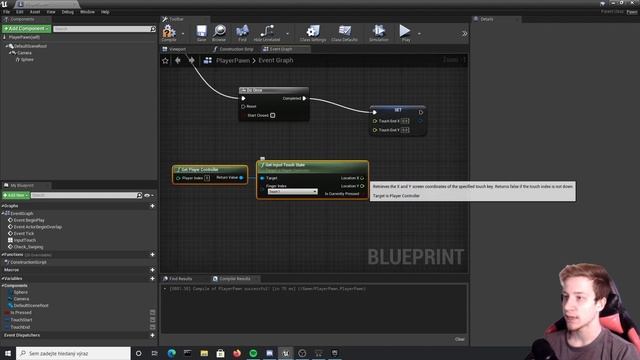Select Camera in the Components tree
640x360 pixels.
point(24,53)
